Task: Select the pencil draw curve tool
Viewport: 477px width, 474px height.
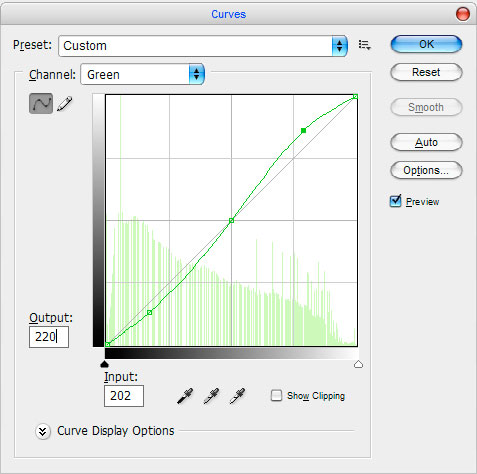Action: [x=65, y=104]
